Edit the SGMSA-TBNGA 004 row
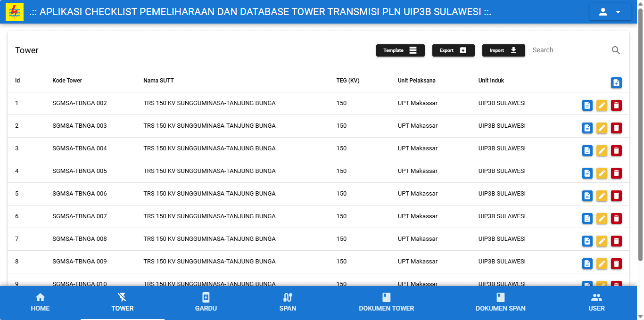The image size is (644, 320). (602, 150)
